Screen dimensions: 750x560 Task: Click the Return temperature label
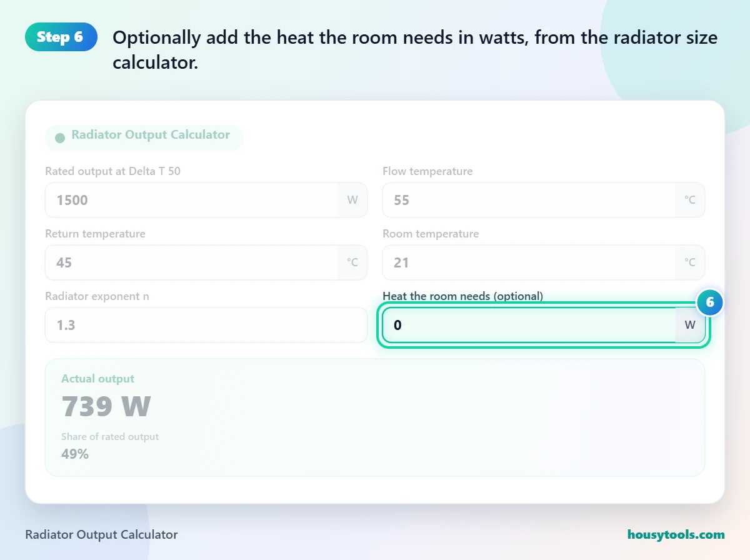pyautogui.click(x=95, y=234)
